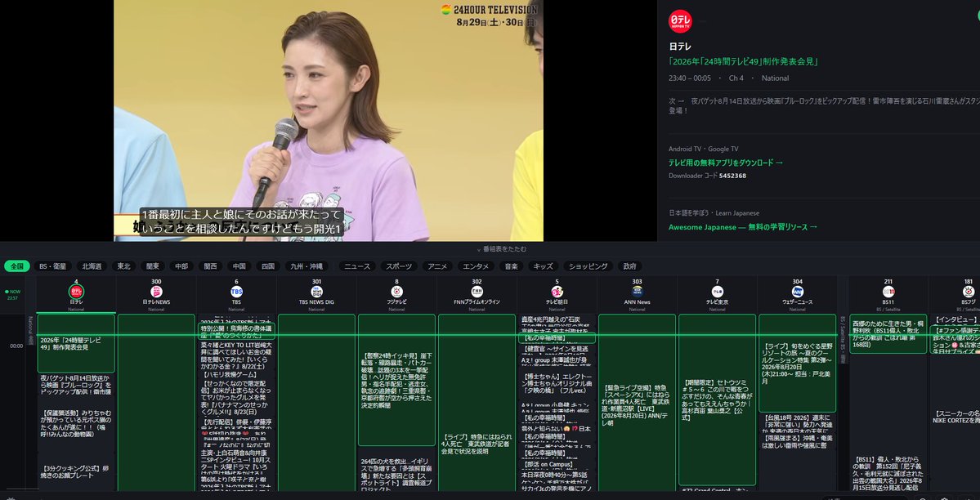
Task: Collapse the guide via 番組表をたたむ
Action: [501, 248]
